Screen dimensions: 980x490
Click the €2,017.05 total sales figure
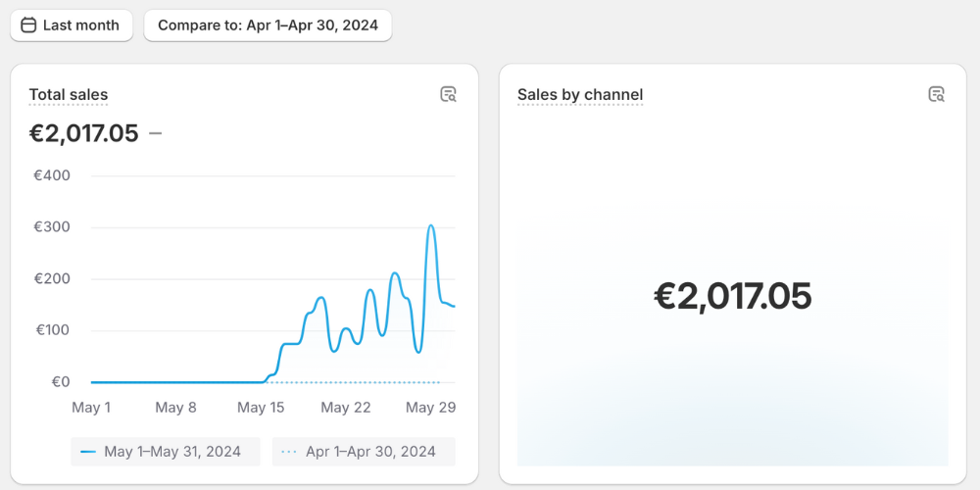click(x=83, y=133)
